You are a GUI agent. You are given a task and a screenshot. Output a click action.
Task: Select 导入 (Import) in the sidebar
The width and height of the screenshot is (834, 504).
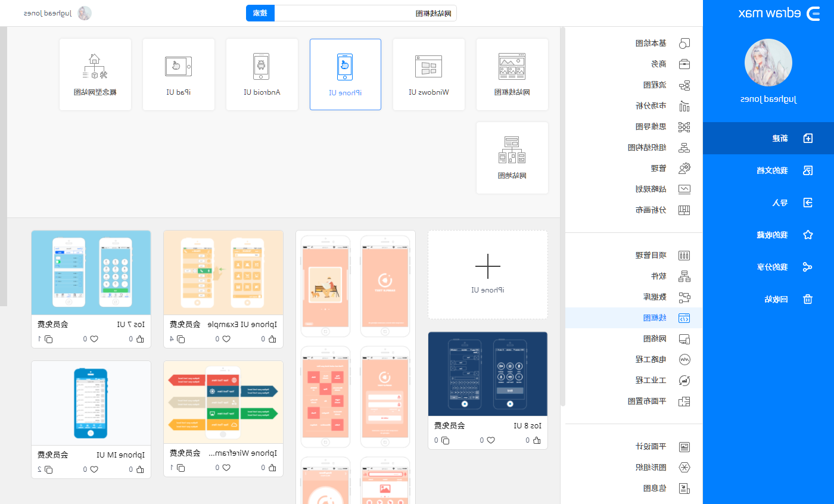768,203
